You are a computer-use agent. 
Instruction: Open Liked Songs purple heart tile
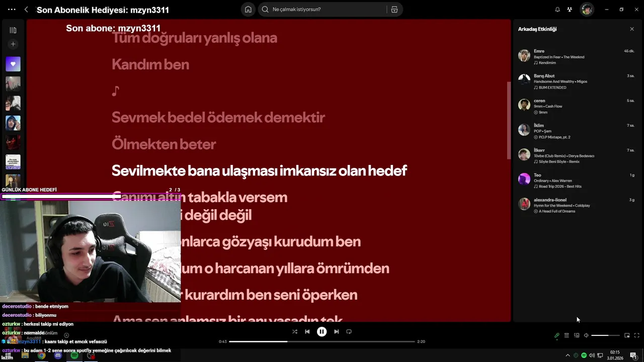[x=13, y=64]
